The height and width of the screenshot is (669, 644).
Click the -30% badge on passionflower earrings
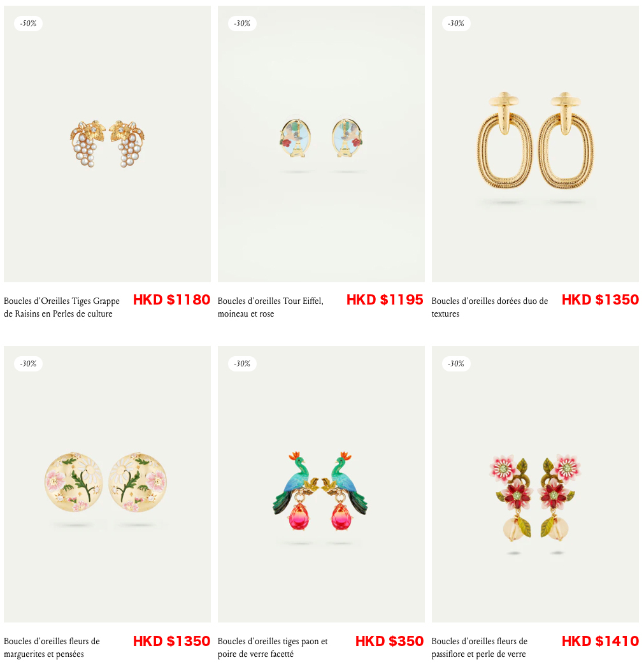456,364
